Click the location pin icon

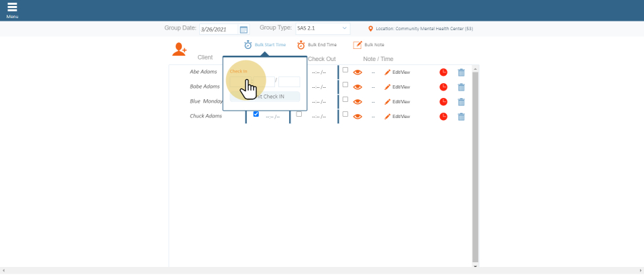click(x=370, y=29)
